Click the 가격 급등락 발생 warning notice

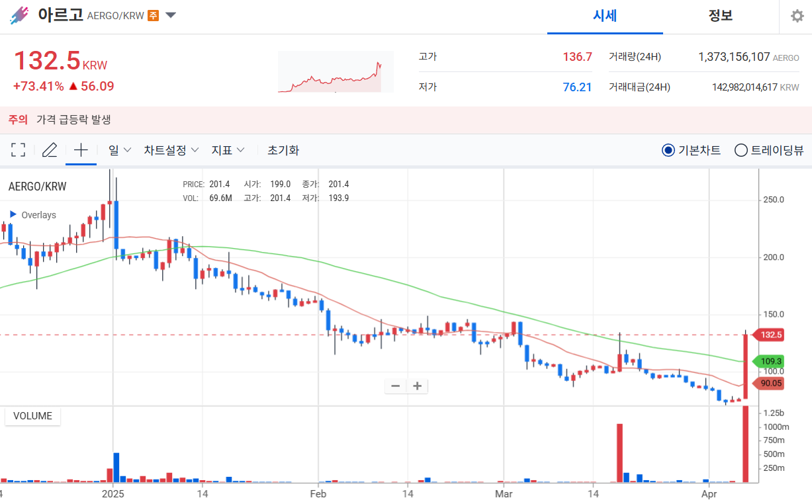[73, 120]
